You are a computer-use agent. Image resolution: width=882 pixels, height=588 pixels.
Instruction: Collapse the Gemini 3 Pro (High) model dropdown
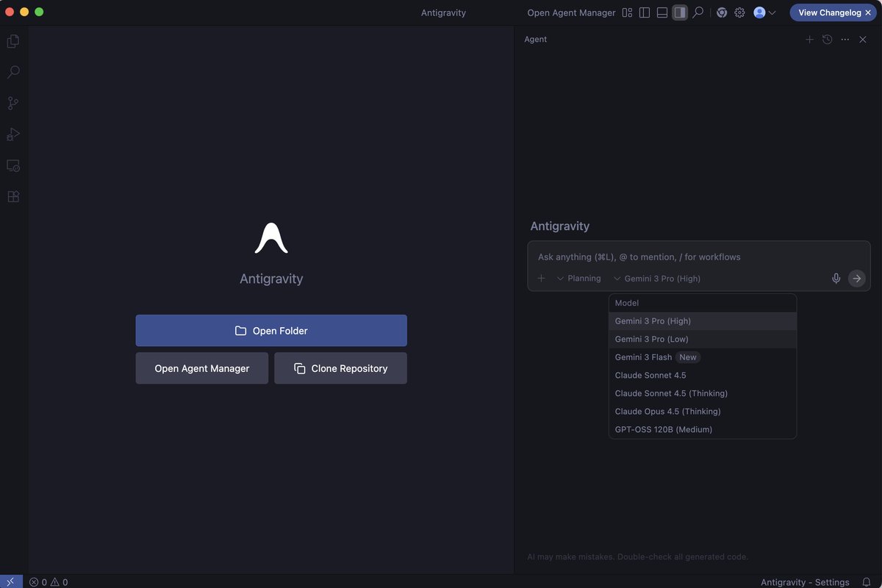657,279
